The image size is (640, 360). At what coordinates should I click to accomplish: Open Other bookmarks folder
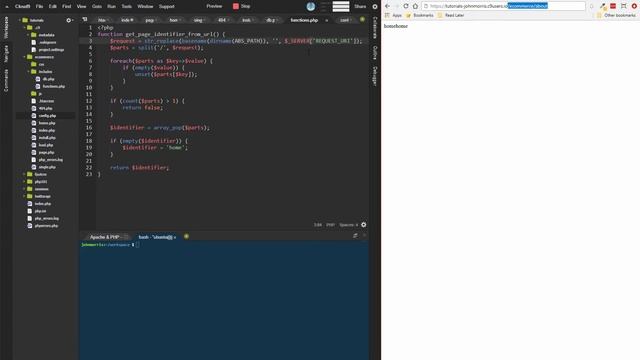click(616, 16)
